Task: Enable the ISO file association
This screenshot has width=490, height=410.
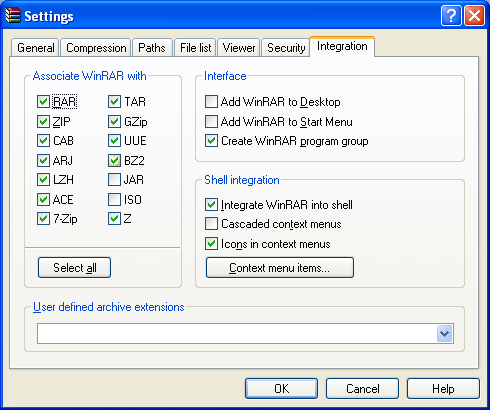Action: click(x=114, y=200)
